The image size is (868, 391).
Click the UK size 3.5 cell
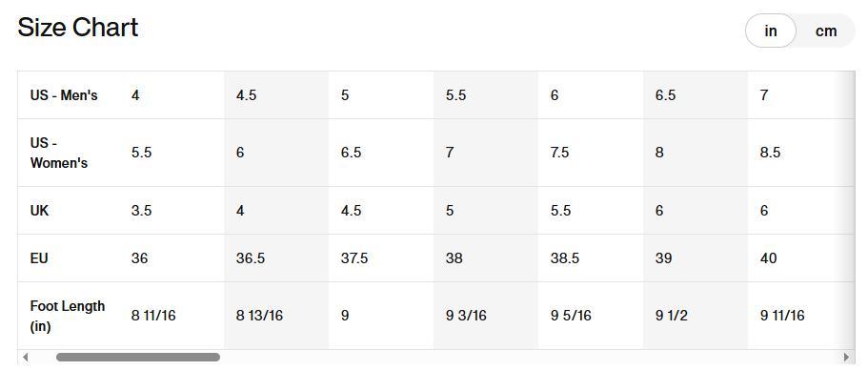pyautogui.click(x=141, y=211)
